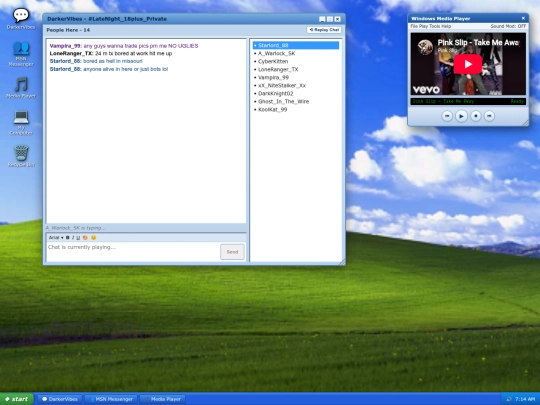Minimize the DarkerVibes chat window
The height and width of the screenshot is (405, 540).
[322, 19]
